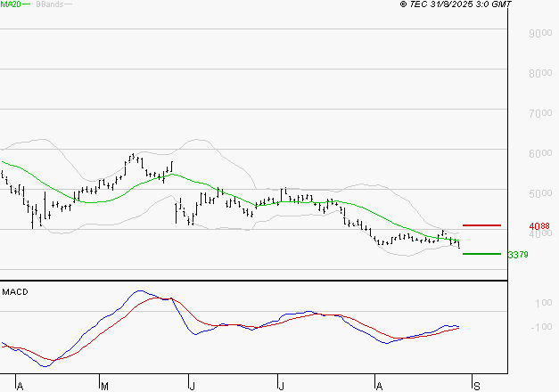Click the 9000 price axis label
This screenshot has height=392, width=559.
pyautogui.click(x=540, y=33)
